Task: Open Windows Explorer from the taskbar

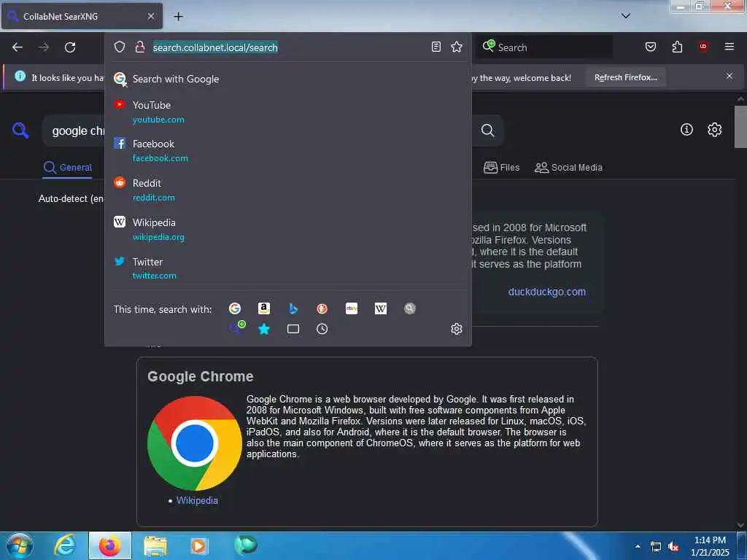Action: [155, 545]
